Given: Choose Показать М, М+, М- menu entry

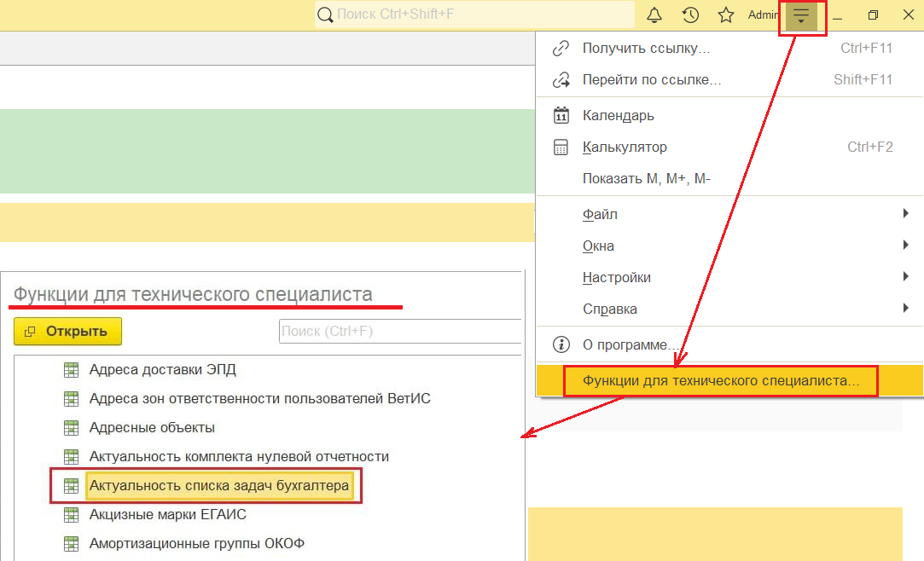Looking at the screenshot, I should pos(646,179).
